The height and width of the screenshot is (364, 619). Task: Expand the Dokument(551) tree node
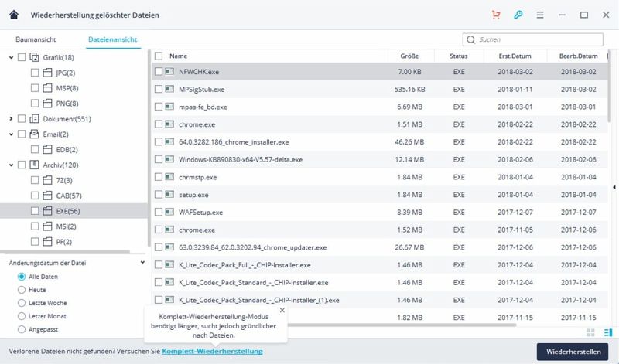pyautogui.click(x=11, y=119)
